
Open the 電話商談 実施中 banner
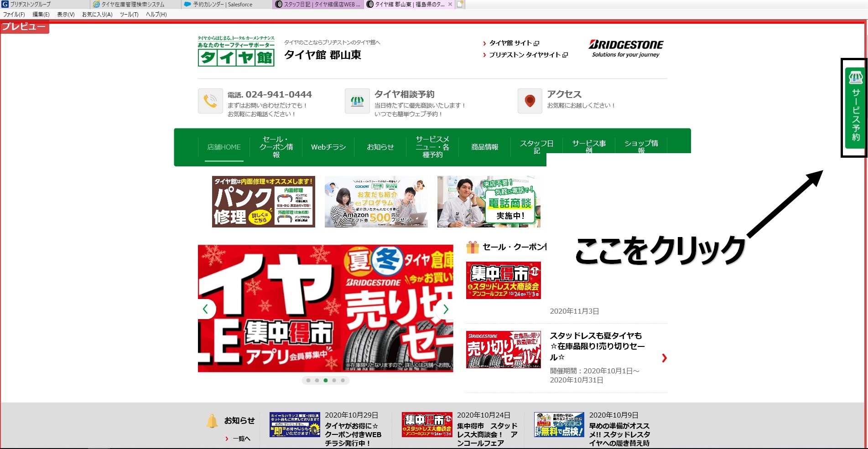point(489,202)
